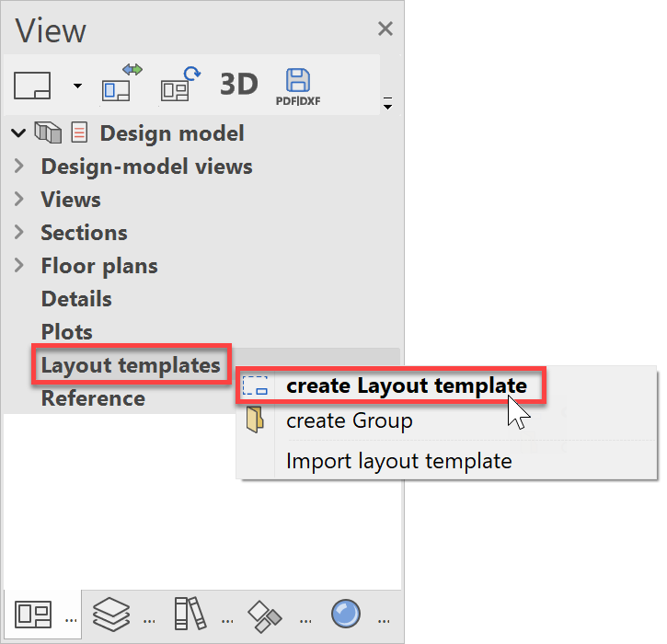Viewport: 667px width, 644px height.
Task: Select the Design model tree item
Action: tap(172, 133)
